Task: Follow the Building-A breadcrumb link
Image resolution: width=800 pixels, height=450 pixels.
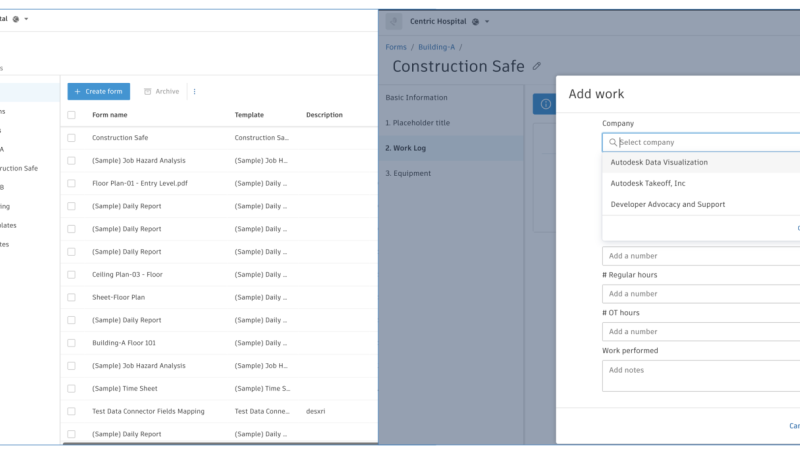Action: [x=435, y=47]
